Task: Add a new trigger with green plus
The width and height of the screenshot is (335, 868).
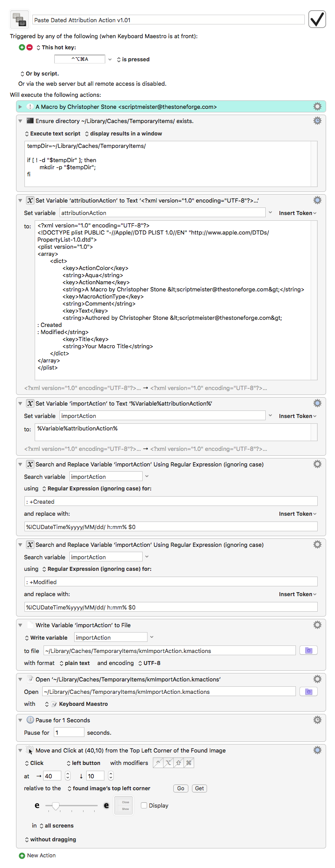Action: click(x=22, y=48)
